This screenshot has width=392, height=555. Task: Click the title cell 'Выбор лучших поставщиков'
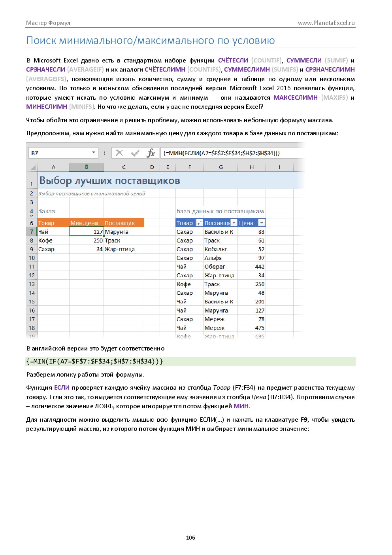109,181
